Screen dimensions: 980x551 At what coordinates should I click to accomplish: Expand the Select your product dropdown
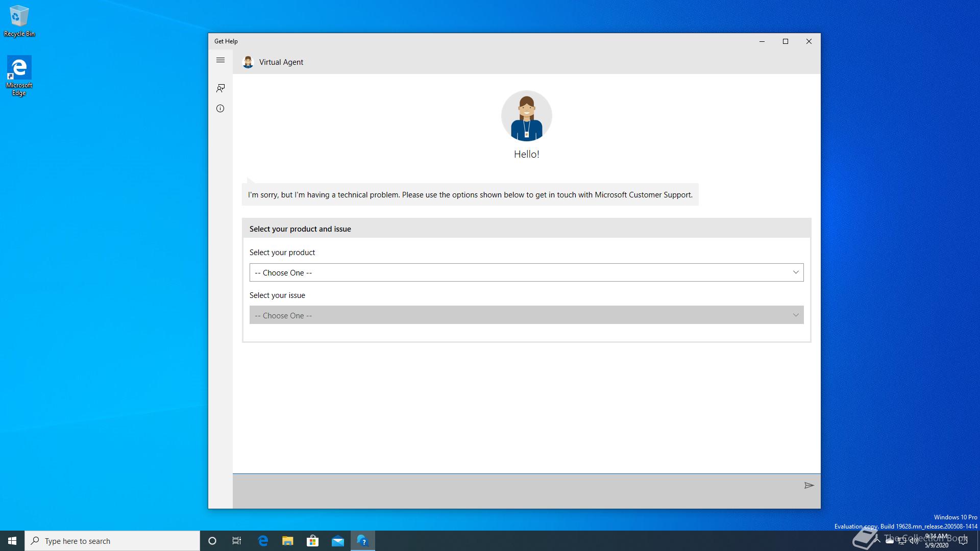pos(526,272)
